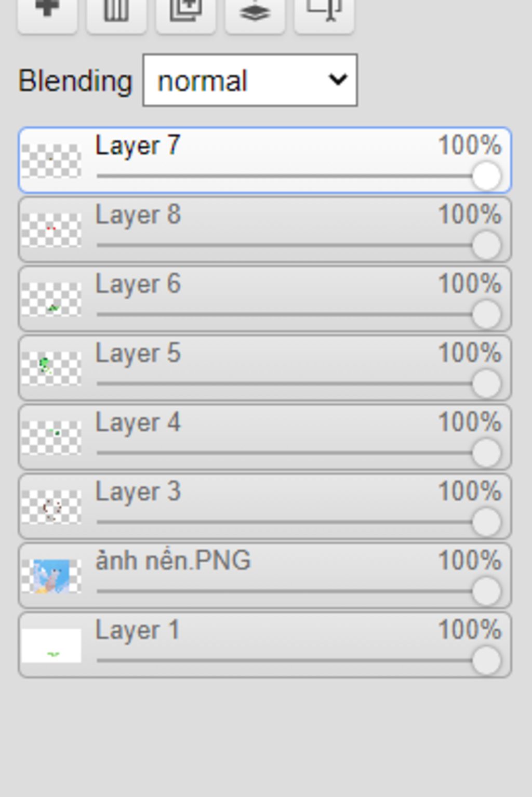Click the Layer 7 opacity slider handle
532x797 pixels.
click(x=486, y=176)
